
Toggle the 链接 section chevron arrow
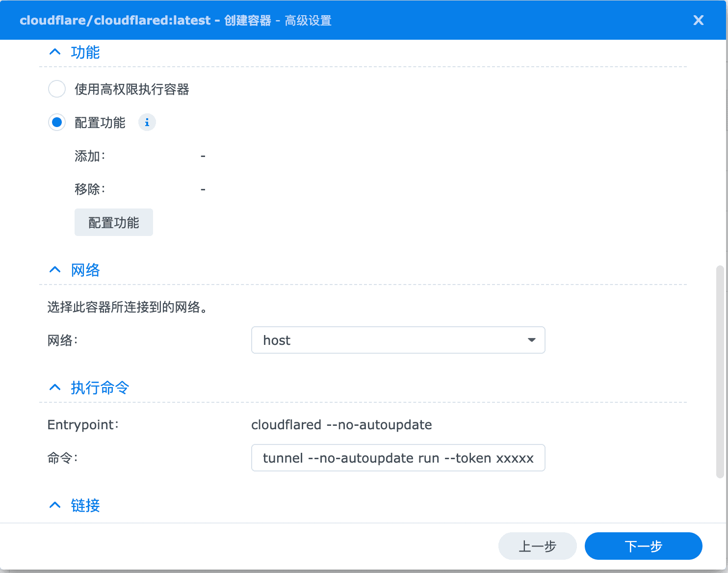pyautogui.click(x=55, y=505)
